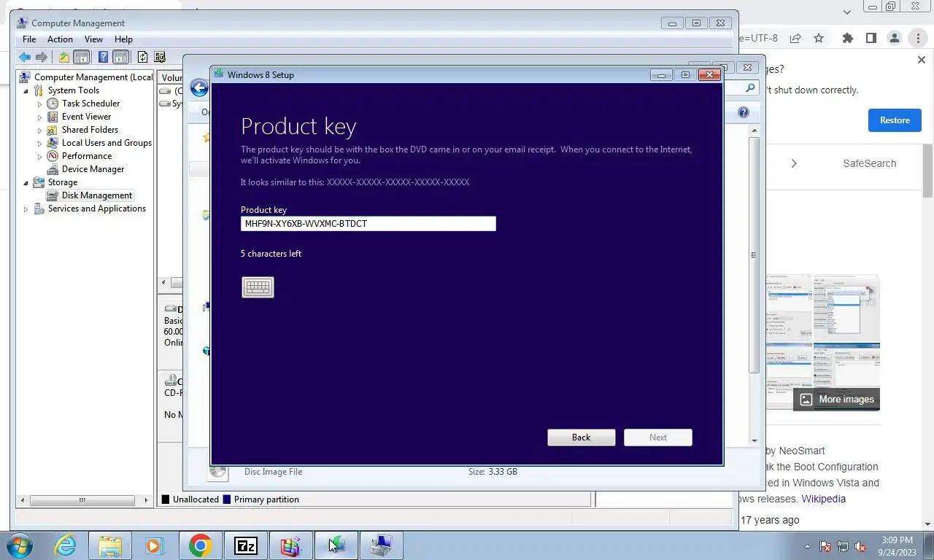
Task: Open the Action menu in Computer Management
Action: click(60, 39)
